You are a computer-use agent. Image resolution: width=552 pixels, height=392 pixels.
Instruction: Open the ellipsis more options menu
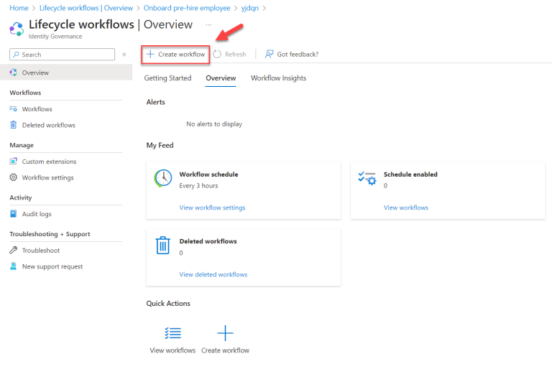(x=208, y=24)
